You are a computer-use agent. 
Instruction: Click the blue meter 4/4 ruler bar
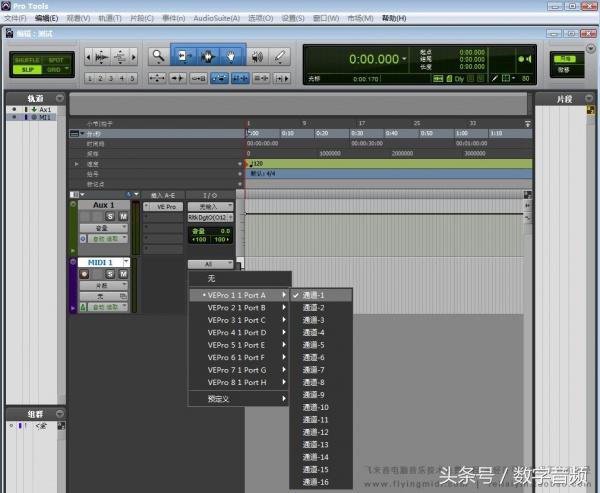click(x=389, y=174)
